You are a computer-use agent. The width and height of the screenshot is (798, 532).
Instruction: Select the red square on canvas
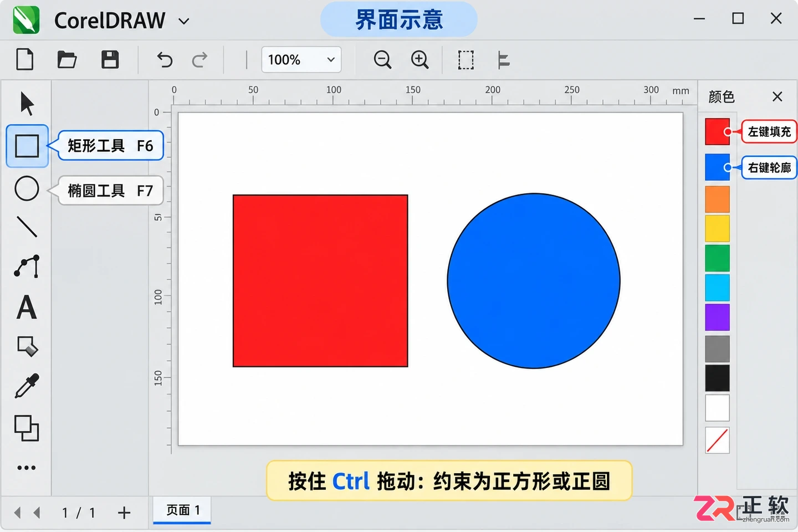(x=320, y=280)
